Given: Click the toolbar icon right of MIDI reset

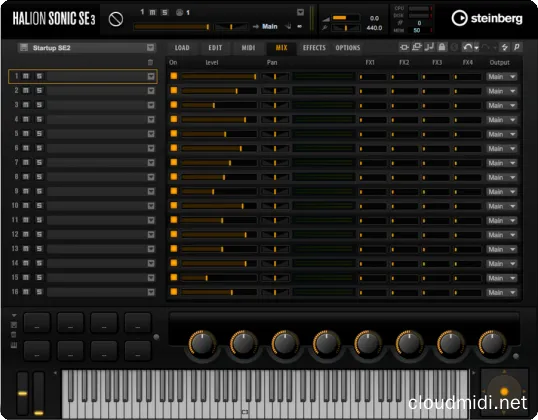Looking at the screenshot, I should point(517,47).
